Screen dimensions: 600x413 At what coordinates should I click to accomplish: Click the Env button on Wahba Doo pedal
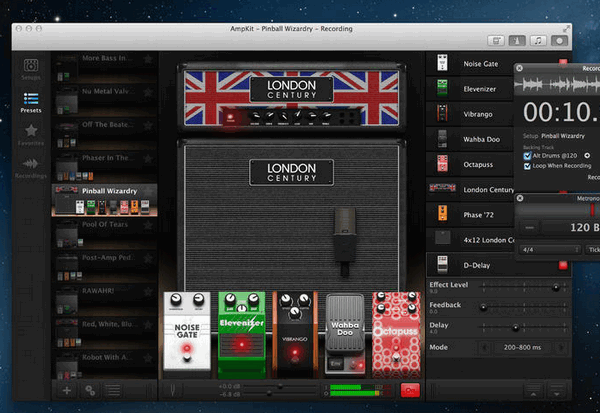[x=336, y=363]
